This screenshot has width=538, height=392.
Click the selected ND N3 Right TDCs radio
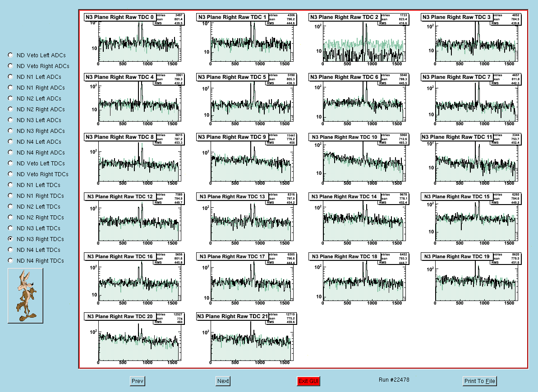click(x=10, y=239)
